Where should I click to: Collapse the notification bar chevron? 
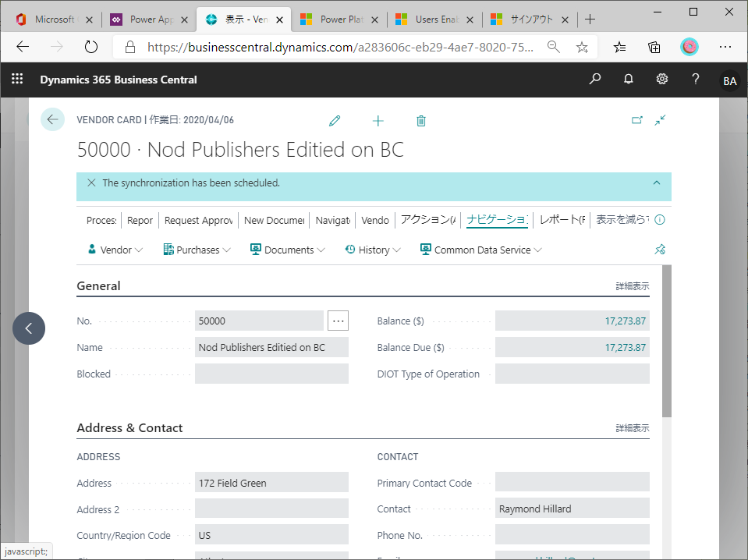coord(657,183)
